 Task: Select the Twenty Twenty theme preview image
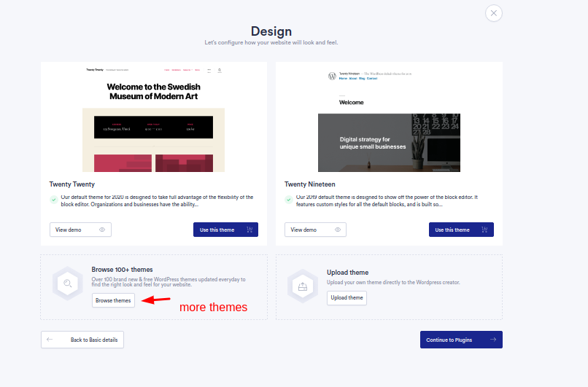[153, 117]
